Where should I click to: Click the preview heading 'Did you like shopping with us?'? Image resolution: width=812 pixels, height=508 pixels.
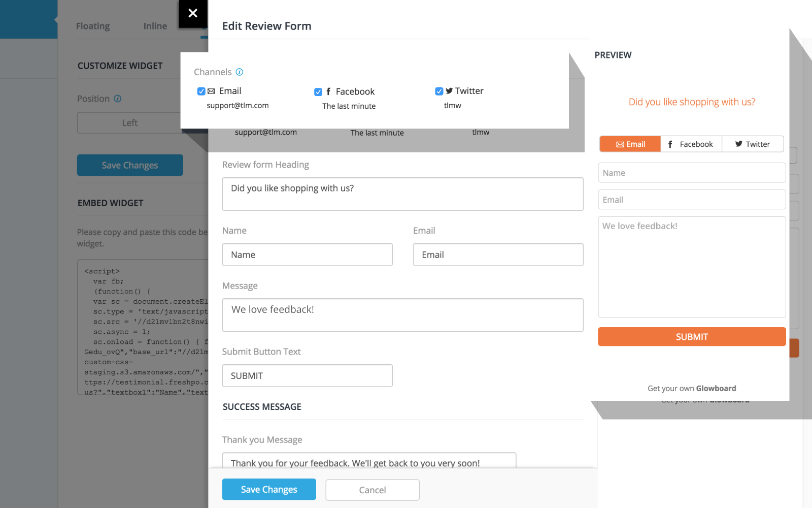click(692, 102)
